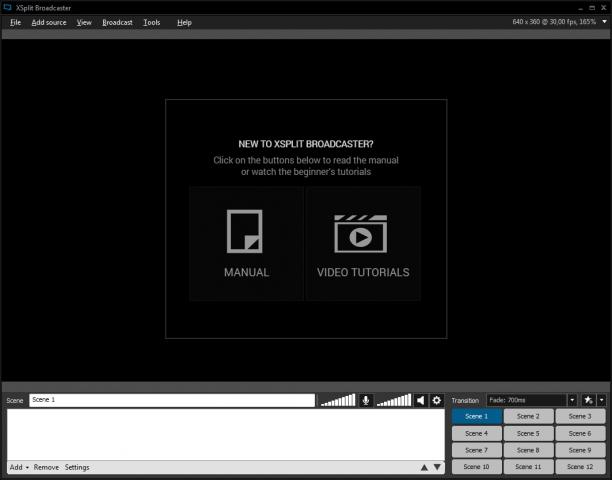612x480 pixels.
Task: Switch to Scene 3
Action: click(x=580, y=416)
